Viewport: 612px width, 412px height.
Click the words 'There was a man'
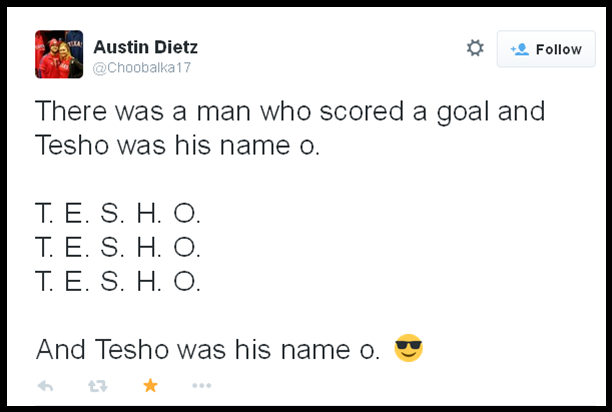pyautogui.click(x=118, y=111)
